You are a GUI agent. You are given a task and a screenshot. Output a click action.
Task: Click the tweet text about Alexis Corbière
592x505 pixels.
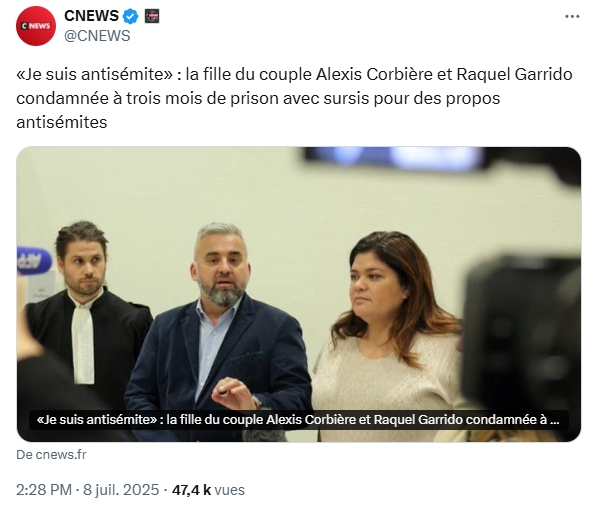coord(294,98)
